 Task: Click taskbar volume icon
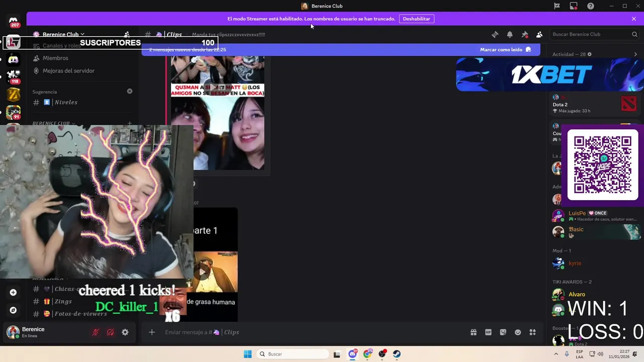(600, 354)
